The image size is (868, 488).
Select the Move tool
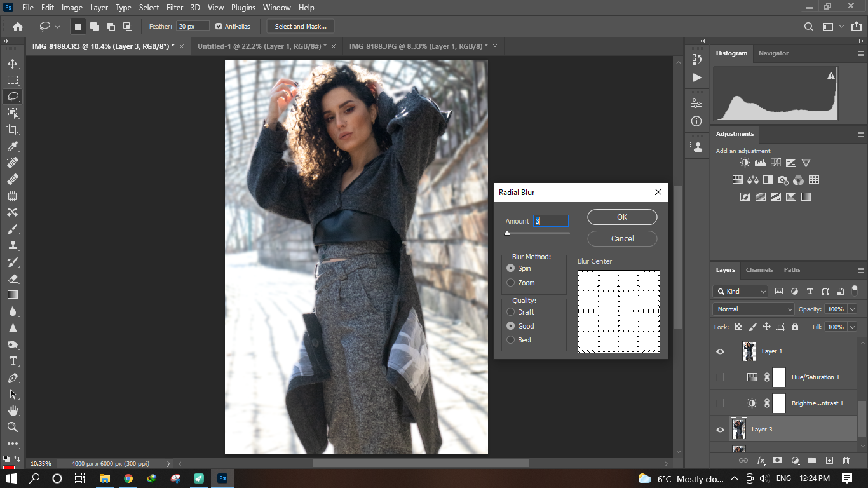coord(12,64)
